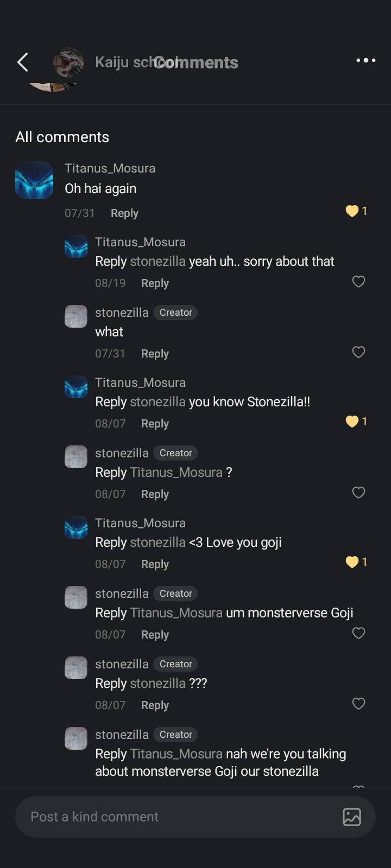The image size is (391, 868).
Task: Tap the image attachment icon in comment box
Action: tap(351, 816)
